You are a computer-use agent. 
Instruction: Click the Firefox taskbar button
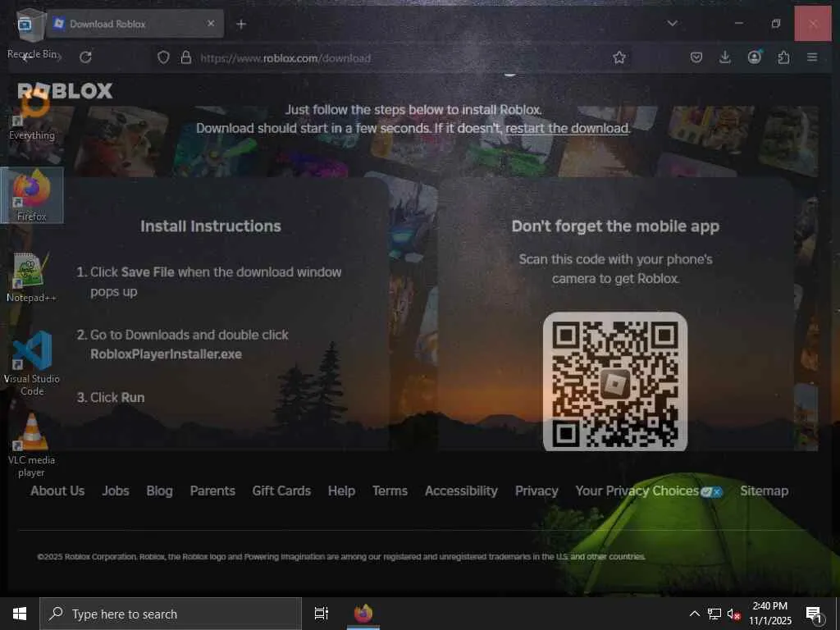363,614
